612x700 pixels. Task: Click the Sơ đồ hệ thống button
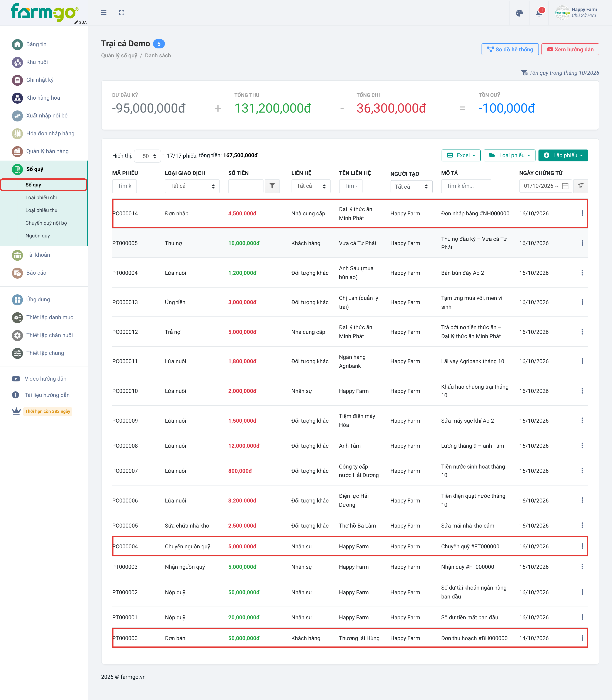tap(510, 49)
